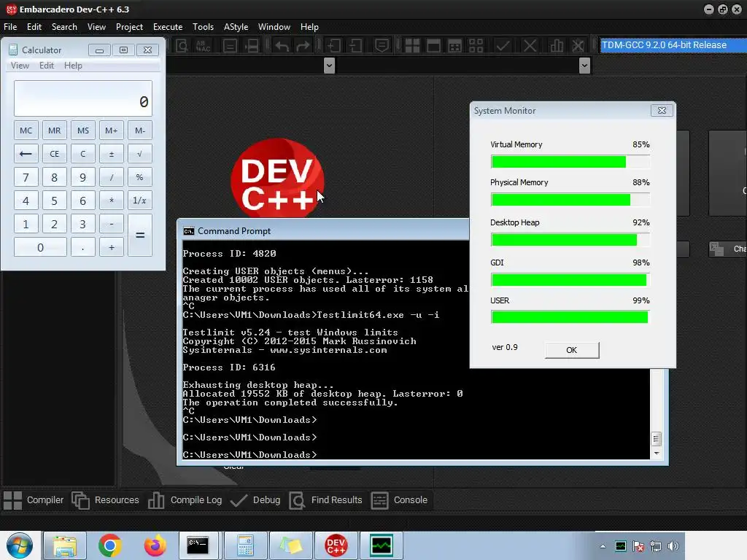Open the Calculator View menu
Image resolution: width=747 pixels, height=560 pixels.
tap(20, 66)
